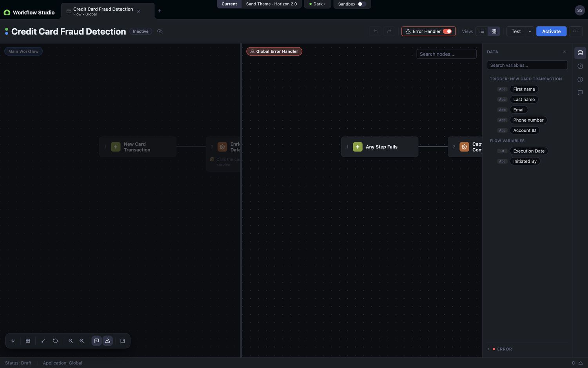The width and height of the screenshot is (588, 368).
Task: Toggle the Error Handler switch
Action: [x=447, y=31]
